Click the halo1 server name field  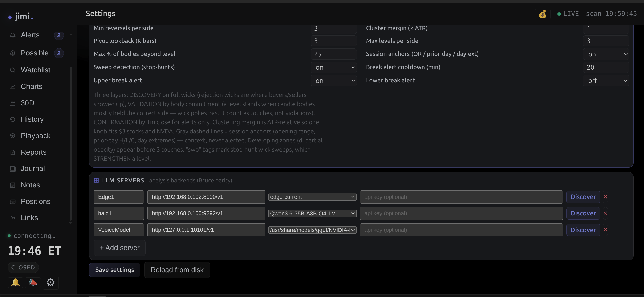[119, 213]
